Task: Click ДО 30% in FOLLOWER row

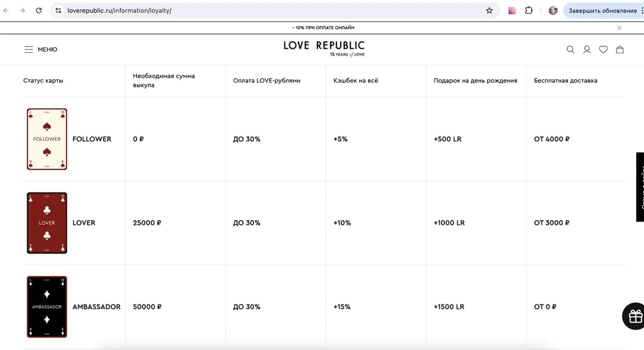Action: (246, 139)
